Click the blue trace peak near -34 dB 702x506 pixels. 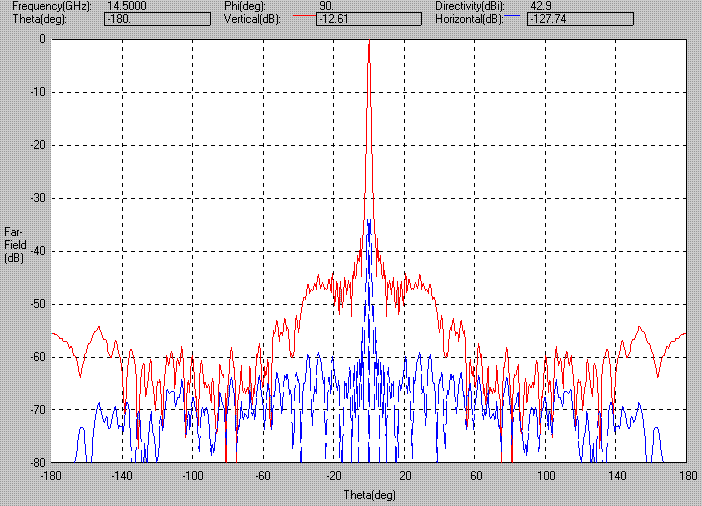pyautogui.click(x=369, y=222)
